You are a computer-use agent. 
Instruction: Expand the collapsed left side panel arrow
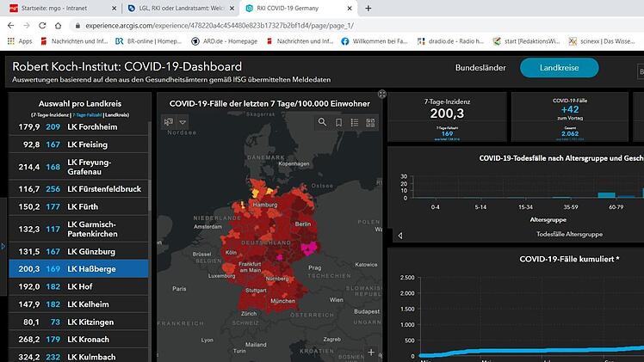coord(3,247)
